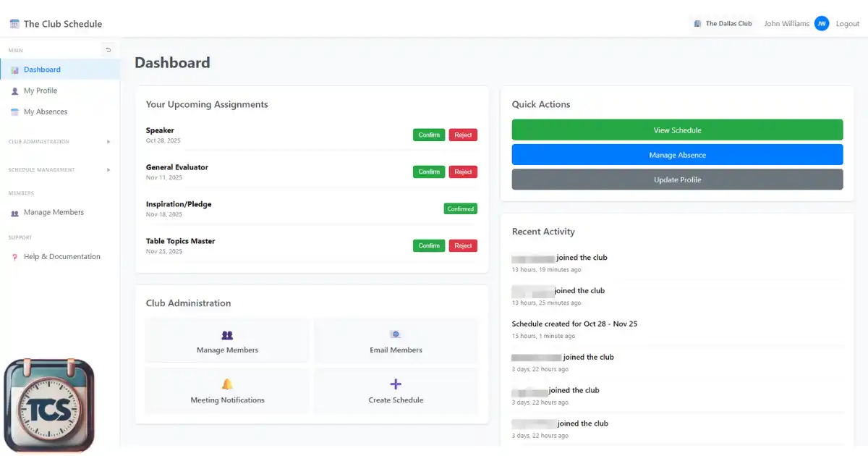Collapse the sidebar using the toggle arrow

click(x=109, y=50)
